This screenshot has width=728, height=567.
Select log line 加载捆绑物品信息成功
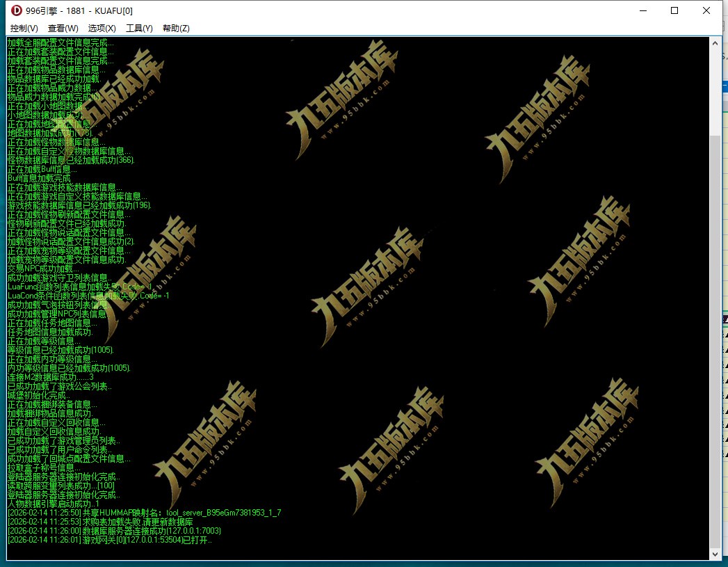(x=50, y=414)
